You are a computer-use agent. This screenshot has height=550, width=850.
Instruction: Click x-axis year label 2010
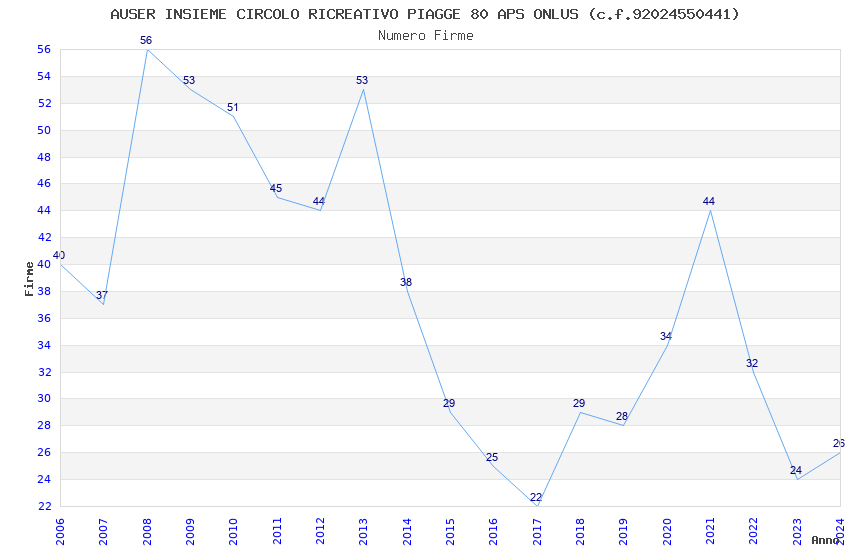tap(233, 532)
